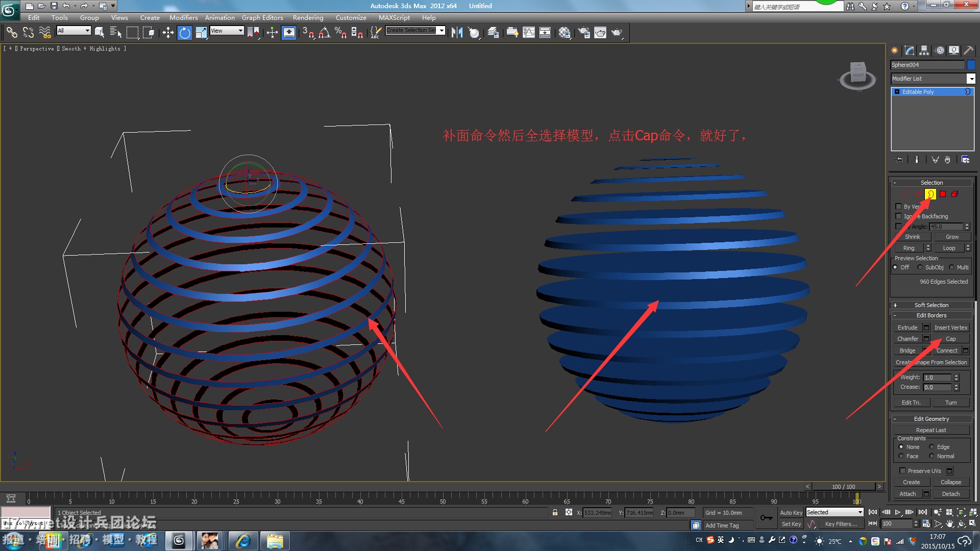The image size is (980, 551).
Task: Select the Element sub-object level
Action: tap(954, 194)
